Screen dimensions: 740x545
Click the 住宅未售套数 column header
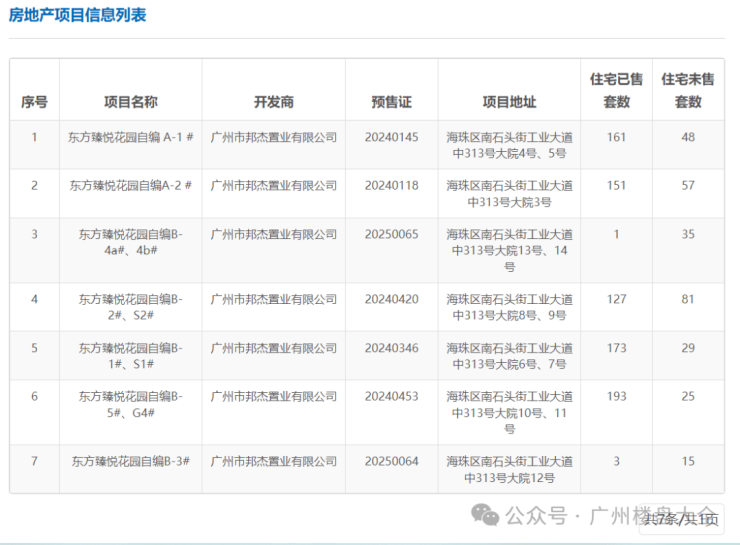[x=688, y=90]
